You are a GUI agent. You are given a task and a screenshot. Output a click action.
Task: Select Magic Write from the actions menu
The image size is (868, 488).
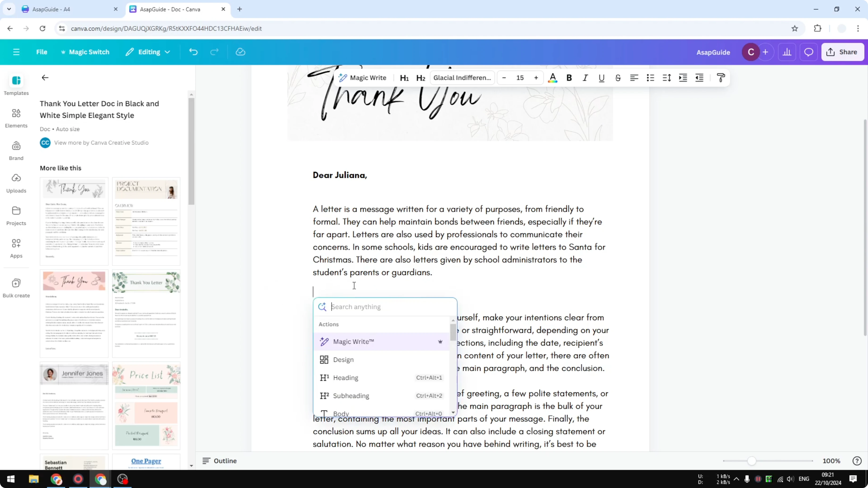pyautogui.click(x=353, y=341)
